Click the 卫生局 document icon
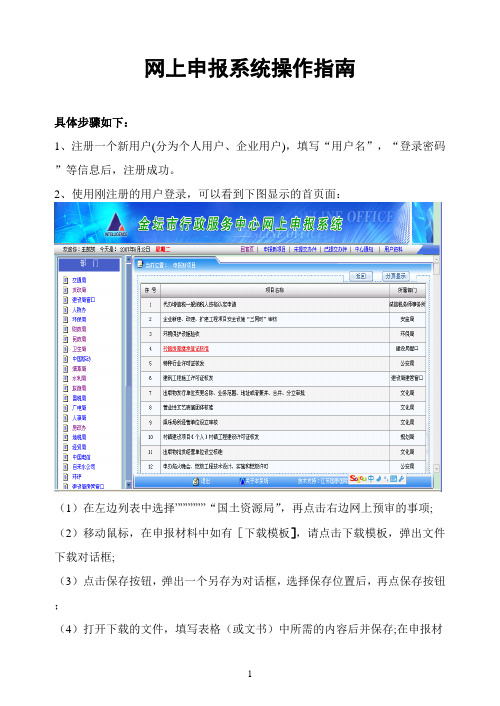This screenshot has width=500, height=706. click(x=66, y=349)
